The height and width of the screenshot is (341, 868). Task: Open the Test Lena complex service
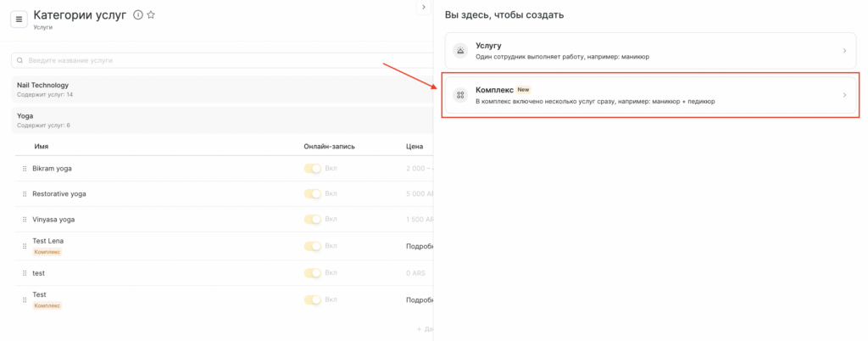point(47,242)
